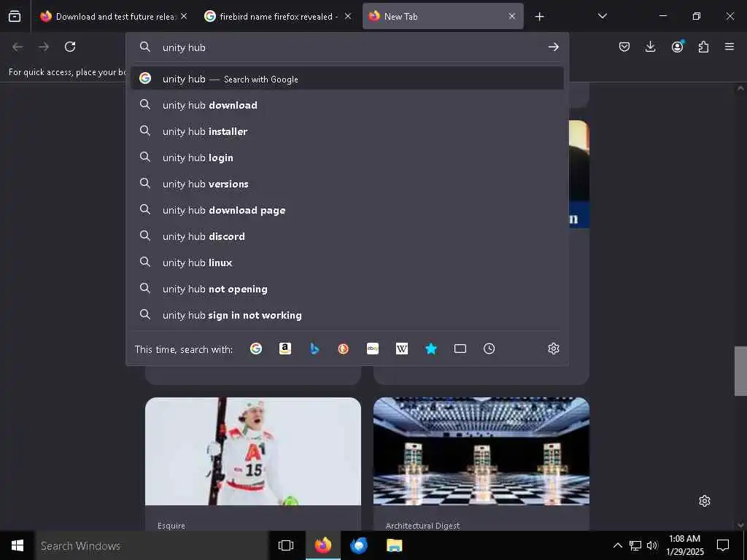Go back using the back arrow
The image size is (747, 560).
[x=18, y=47]
